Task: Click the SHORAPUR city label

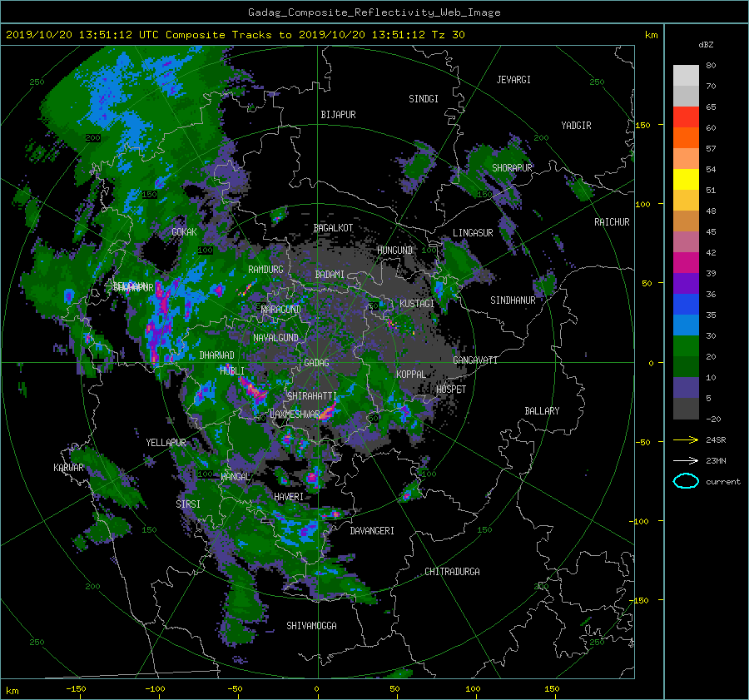Action: 512,167
